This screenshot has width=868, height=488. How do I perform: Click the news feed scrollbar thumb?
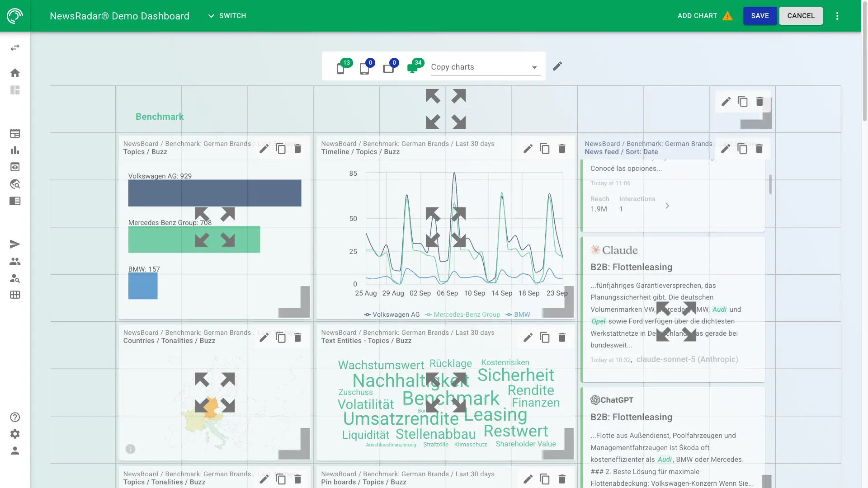click(770, 184)
